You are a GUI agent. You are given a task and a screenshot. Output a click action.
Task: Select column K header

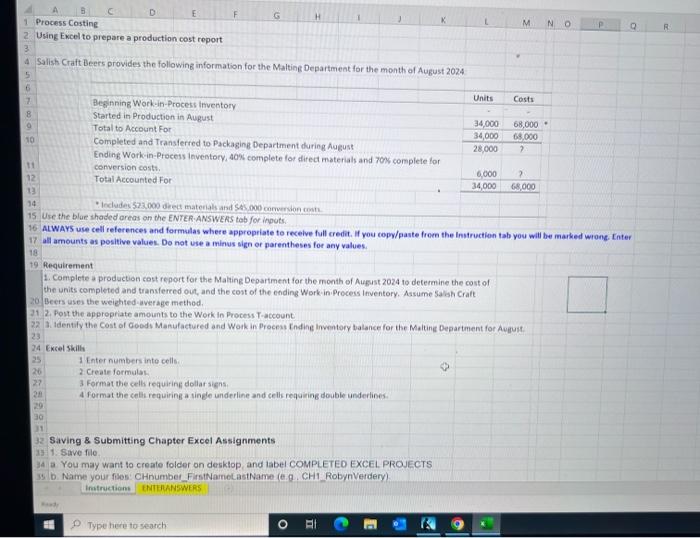(443, 20)
